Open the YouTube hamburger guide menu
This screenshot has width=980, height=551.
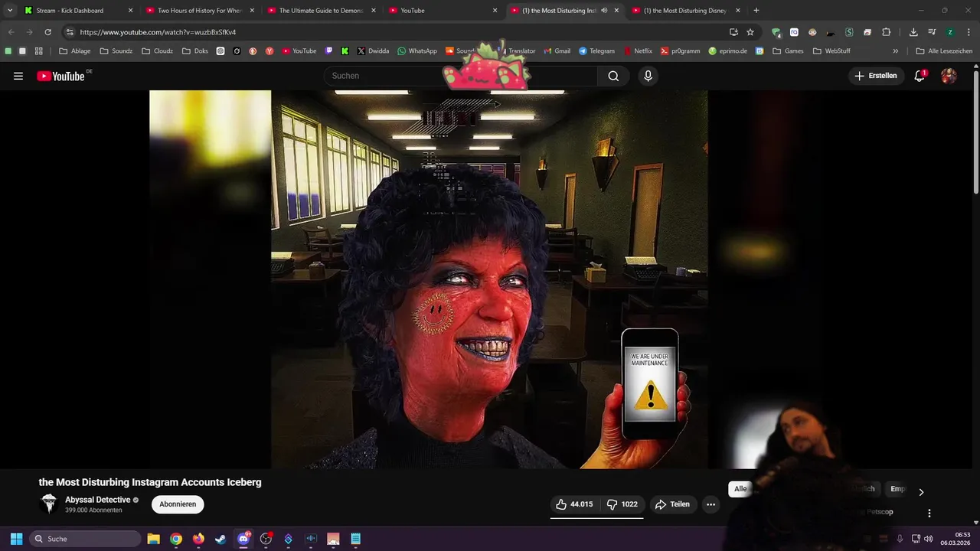[18, 76]
